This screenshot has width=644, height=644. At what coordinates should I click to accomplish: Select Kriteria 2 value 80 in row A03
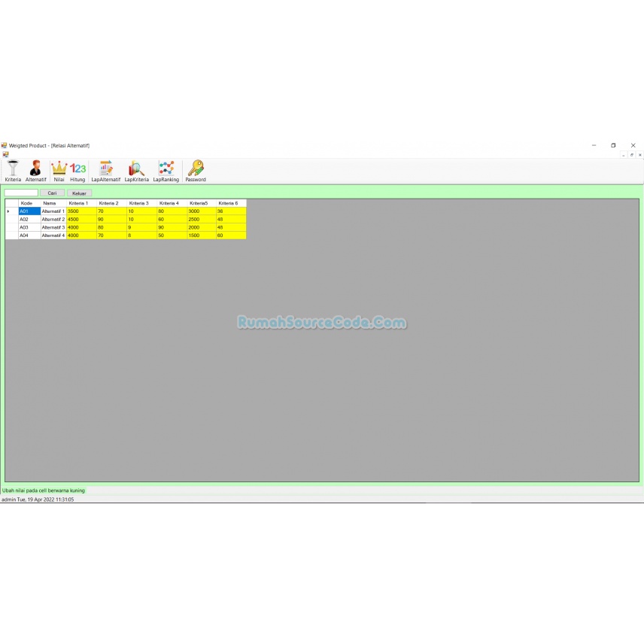tap(111, 227)
